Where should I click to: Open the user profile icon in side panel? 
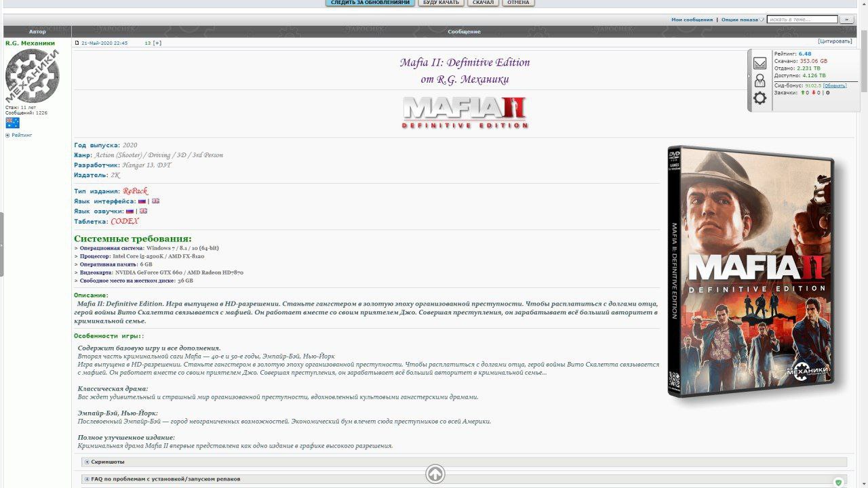(759, 81)
